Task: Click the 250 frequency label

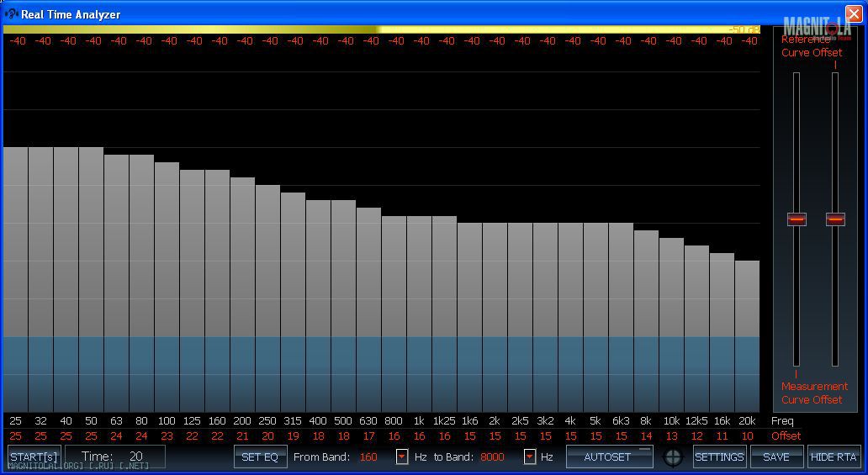Action: (x=267, y=420)
